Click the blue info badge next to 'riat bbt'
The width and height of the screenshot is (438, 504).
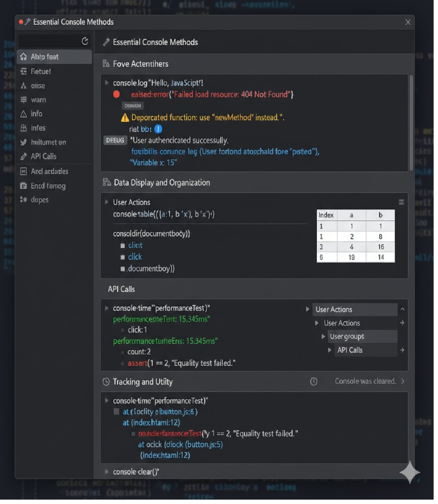coord(158,129)
